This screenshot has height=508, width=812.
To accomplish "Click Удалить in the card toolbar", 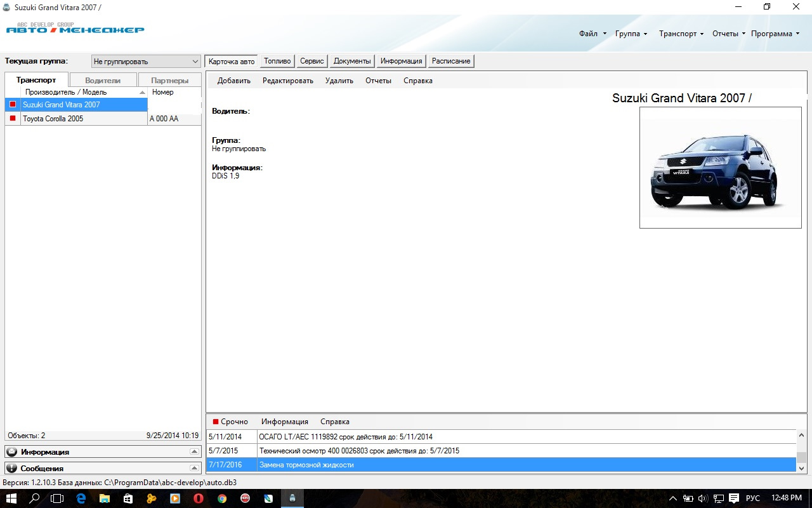I will (x=339, y=81).
